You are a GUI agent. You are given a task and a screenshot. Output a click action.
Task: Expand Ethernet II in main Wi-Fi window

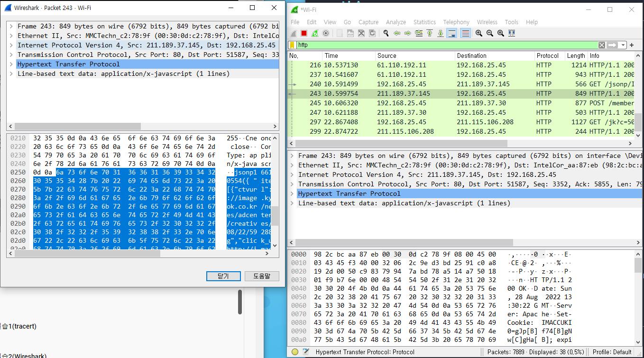pos(292,165)
